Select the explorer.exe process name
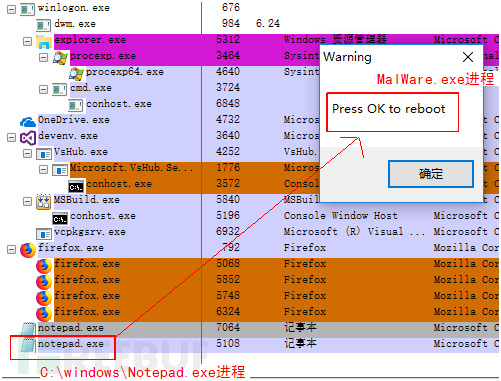Viewport: 501px width, 381px height. (x=90, y=40)
